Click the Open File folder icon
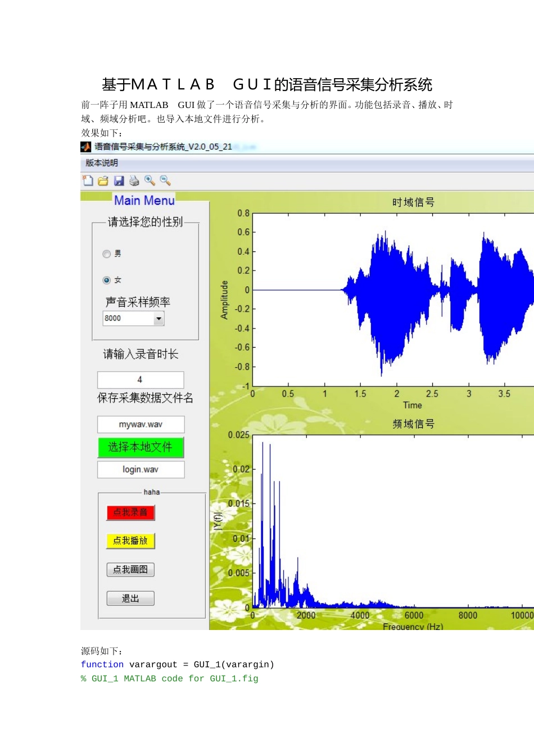This screenshot has height=756, width=534. [x=103, y=181]
